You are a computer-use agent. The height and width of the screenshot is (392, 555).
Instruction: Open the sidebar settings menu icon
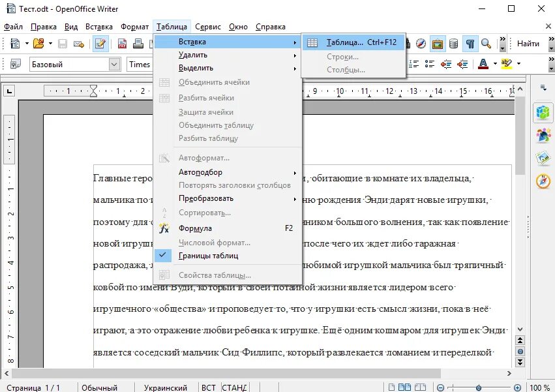pyautogui.click(x=543, y=87)
